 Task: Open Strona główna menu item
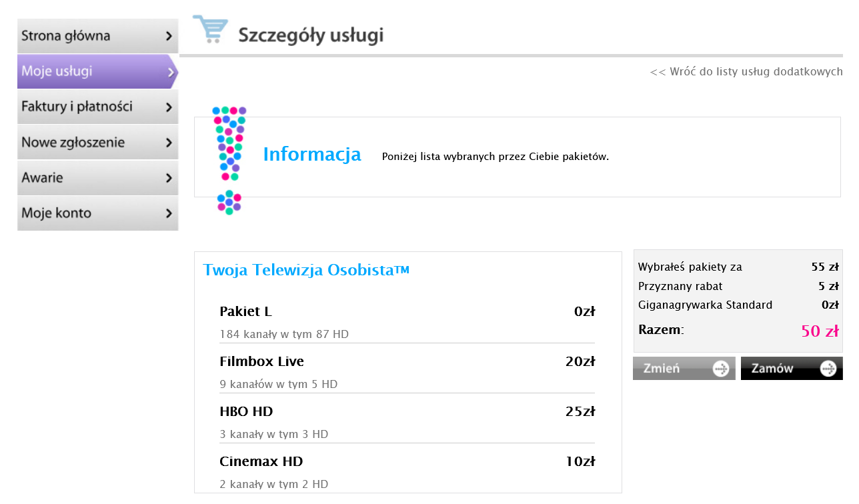point(66,36)
